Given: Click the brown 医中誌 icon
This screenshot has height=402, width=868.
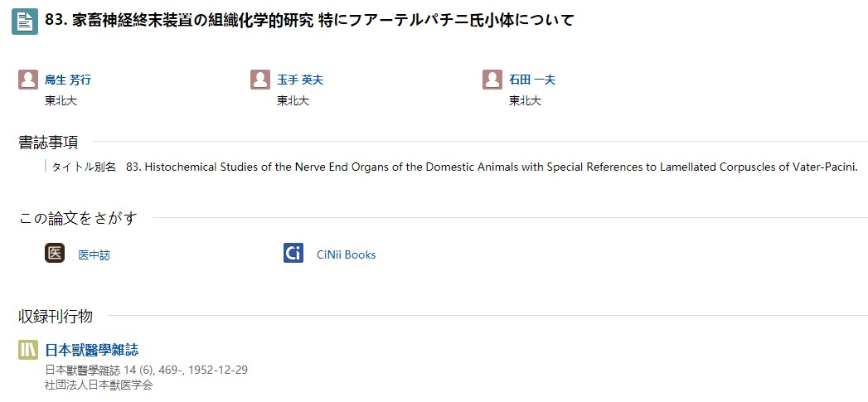Looking at the screenshot, I should click(x=55, y=253).
